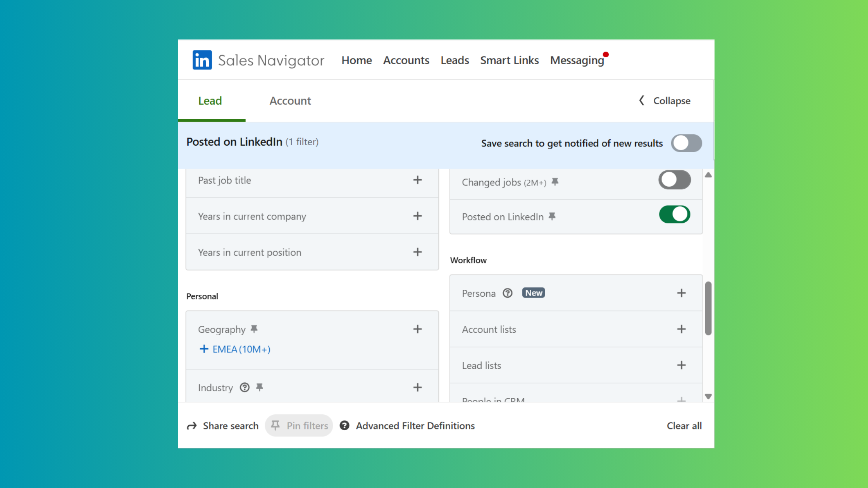Open the help icon next to Industry
868x488 pixels.
coord(245,387)
